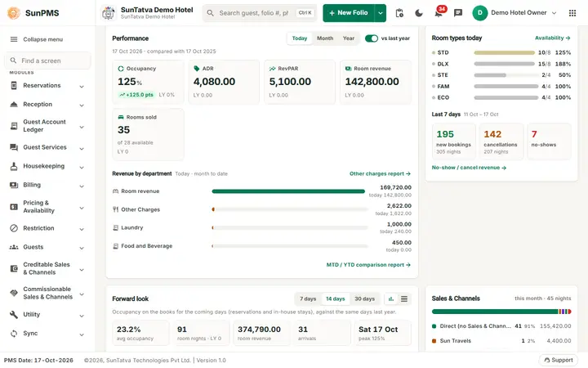
Task: Open the New Folio dropdown arrow
Action: point(381,13)
